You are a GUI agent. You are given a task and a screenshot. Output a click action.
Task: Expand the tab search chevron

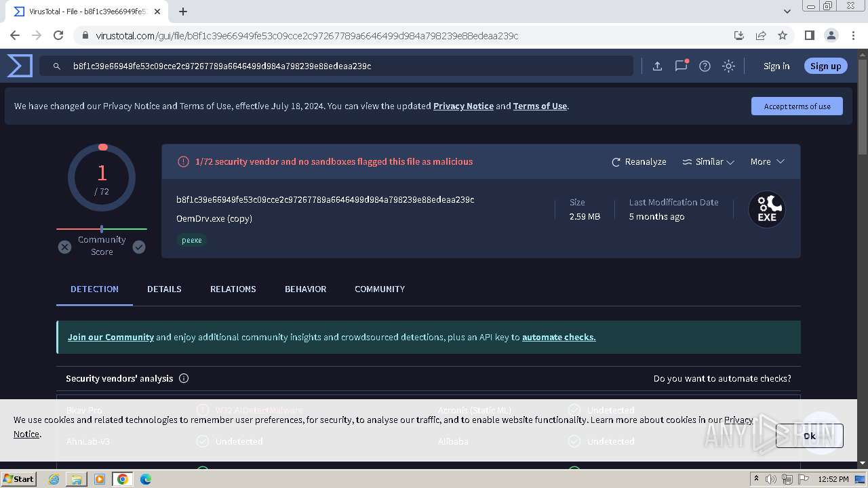coord(787,12)
